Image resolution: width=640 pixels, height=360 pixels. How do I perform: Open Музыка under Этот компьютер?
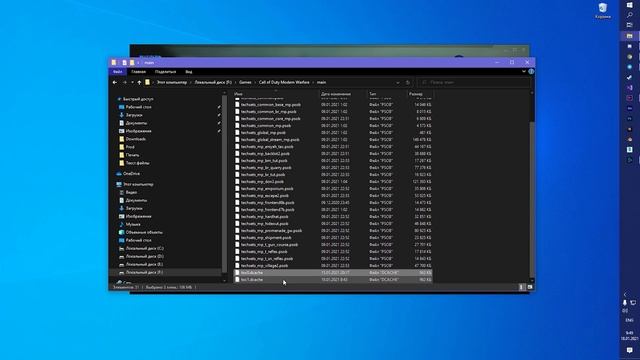(133, 224)
